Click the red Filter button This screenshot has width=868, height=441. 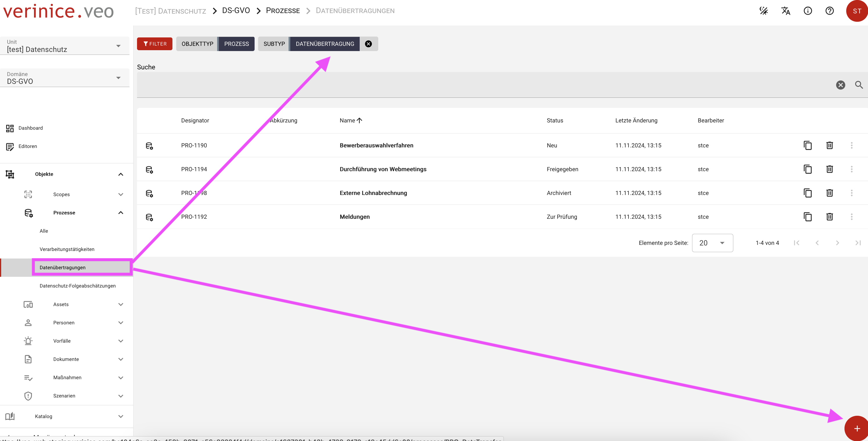(x=154, y=44)
